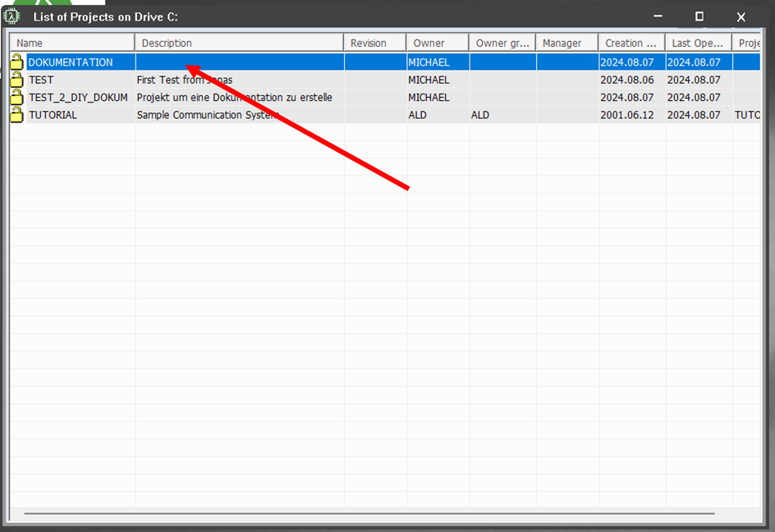Sort list by Description column header

[x=239, y=43]
